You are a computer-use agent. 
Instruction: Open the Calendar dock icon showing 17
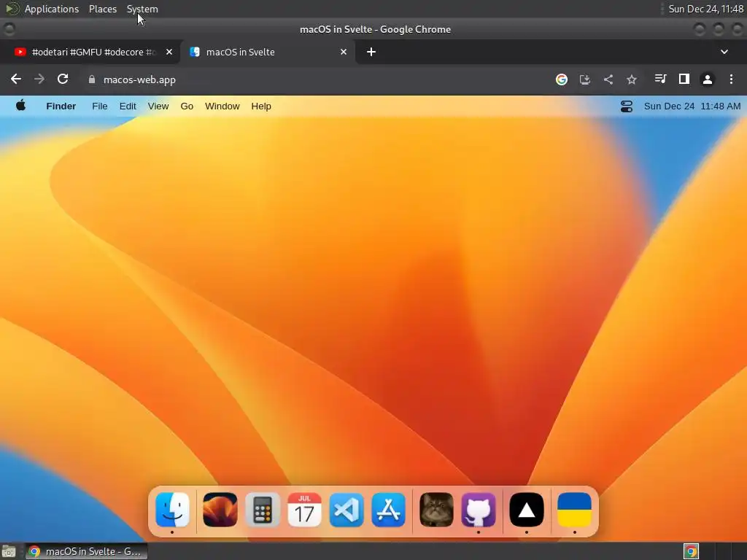pos(304,510)
